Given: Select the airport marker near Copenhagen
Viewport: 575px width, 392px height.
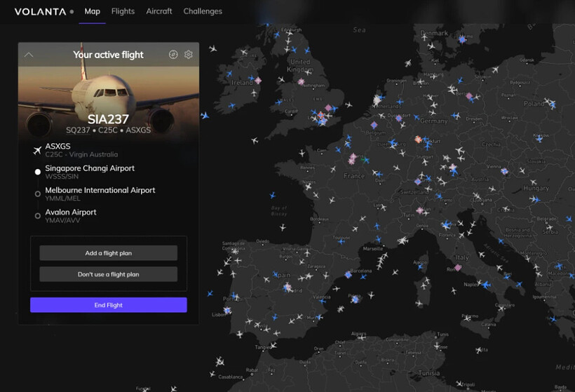Looking at the screenshot, I should [462, 39].
